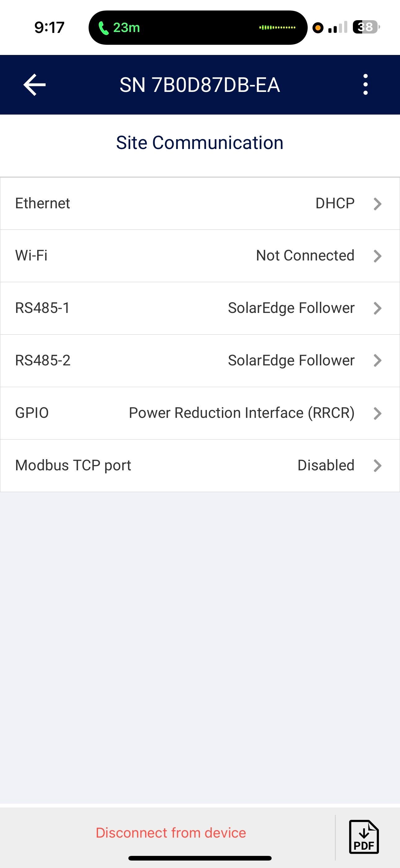Expand the RS485-2 row chevron
Viewport: 400px width, 868px height.
click(x=377, y=360)
